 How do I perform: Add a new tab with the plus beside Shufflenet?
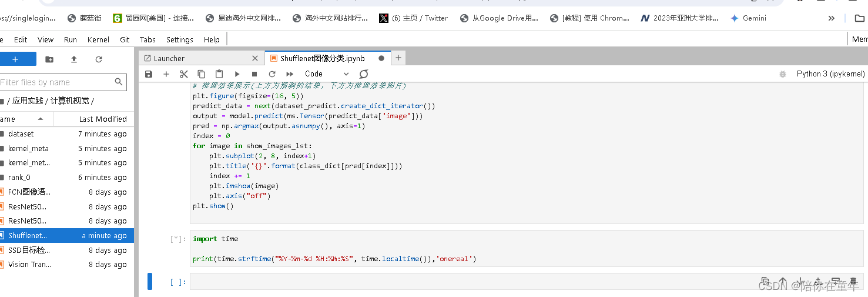[398, 58]
